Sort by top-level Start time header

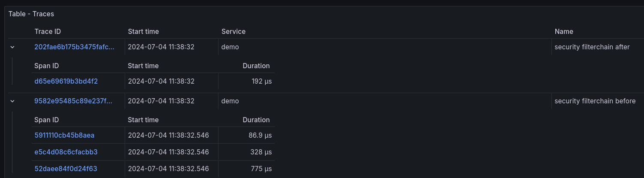pos(143,32)
